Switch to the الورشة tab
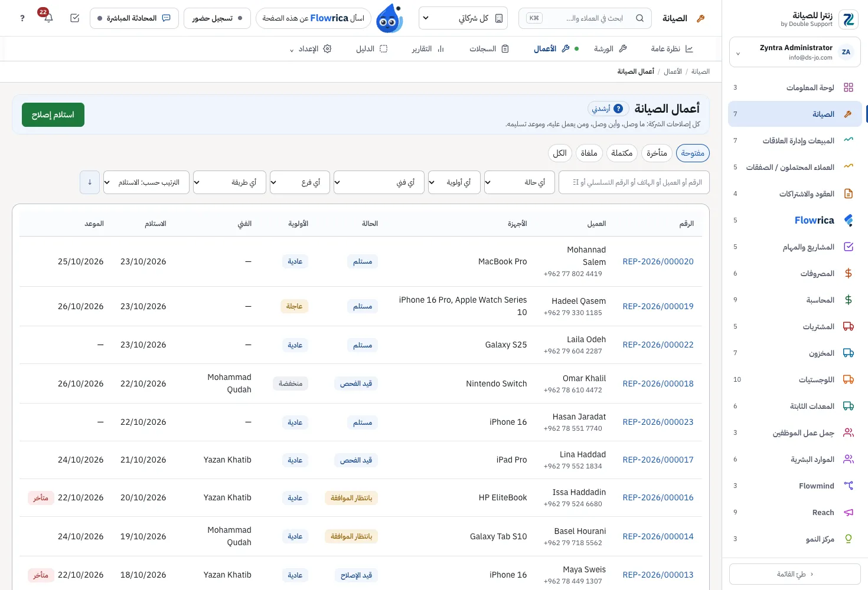The width and height of the screenshot is (868, 590). point(610,49)
